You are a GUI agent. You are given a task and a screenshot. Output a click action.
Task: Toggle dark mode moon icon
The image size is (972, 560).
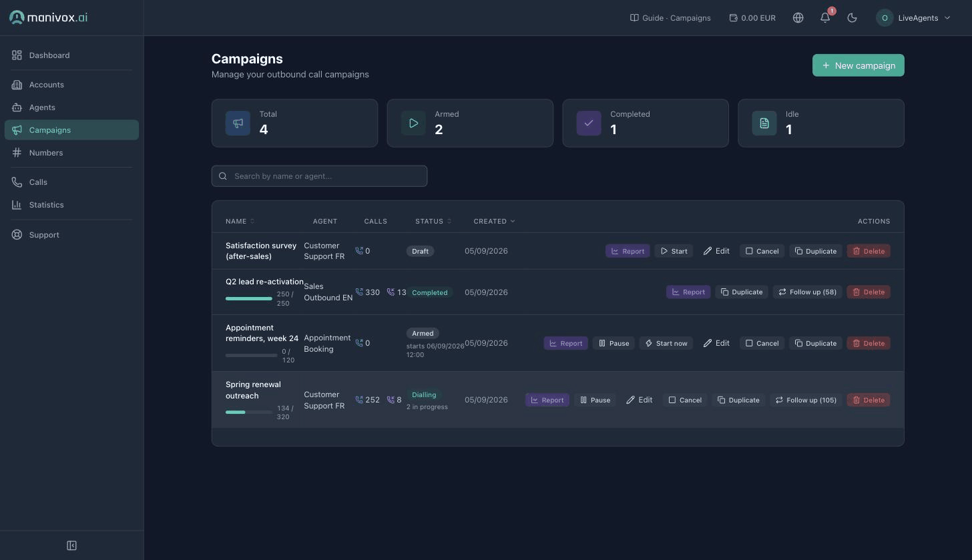tap(852, 18)
